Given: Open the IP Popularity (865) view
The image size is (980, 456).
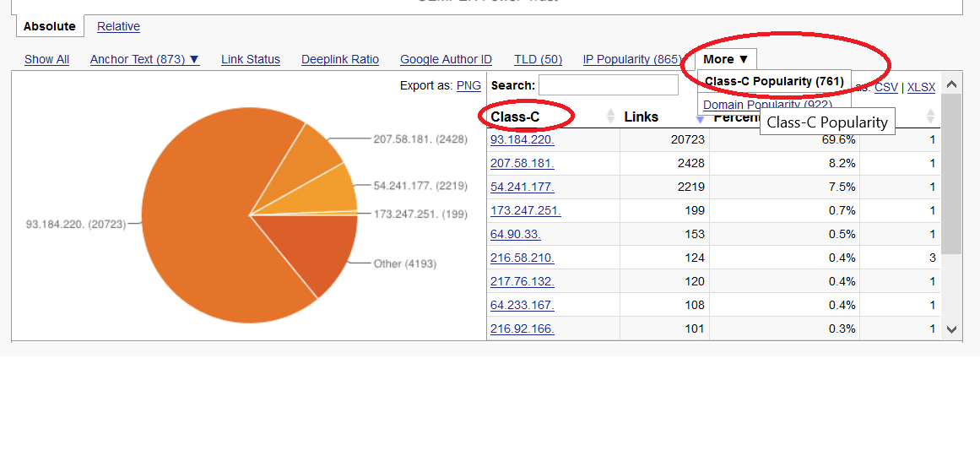Looking at the screenshot, I should click(x=632, y=59).
